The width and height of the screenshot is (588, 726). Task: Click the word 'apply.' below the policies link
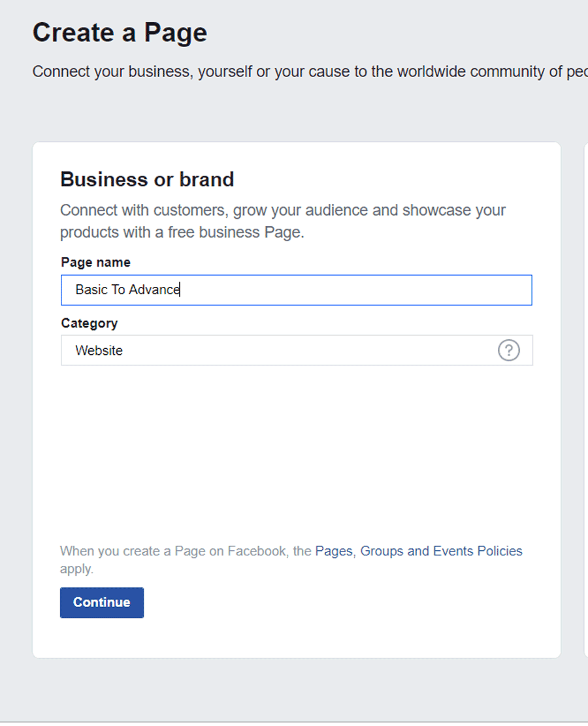[76, 569]
